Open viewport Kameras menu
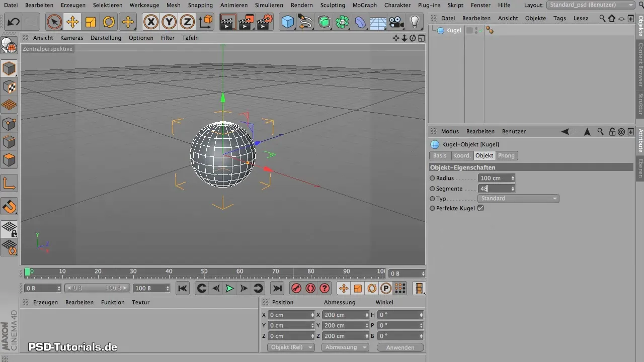Viewport: 644px width, 362px height. [x=71, y=38]
